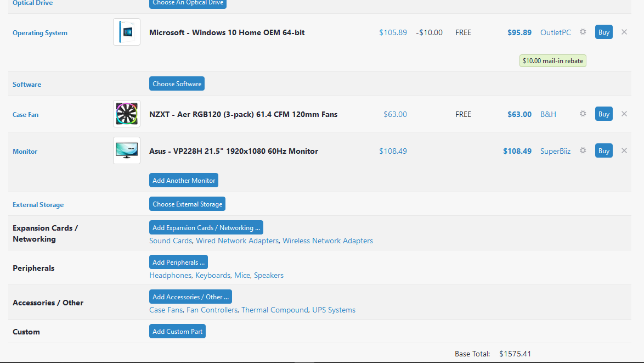Open settings gear for Asus VP228H monitor row
644x363 pixels.
[583, 150]
